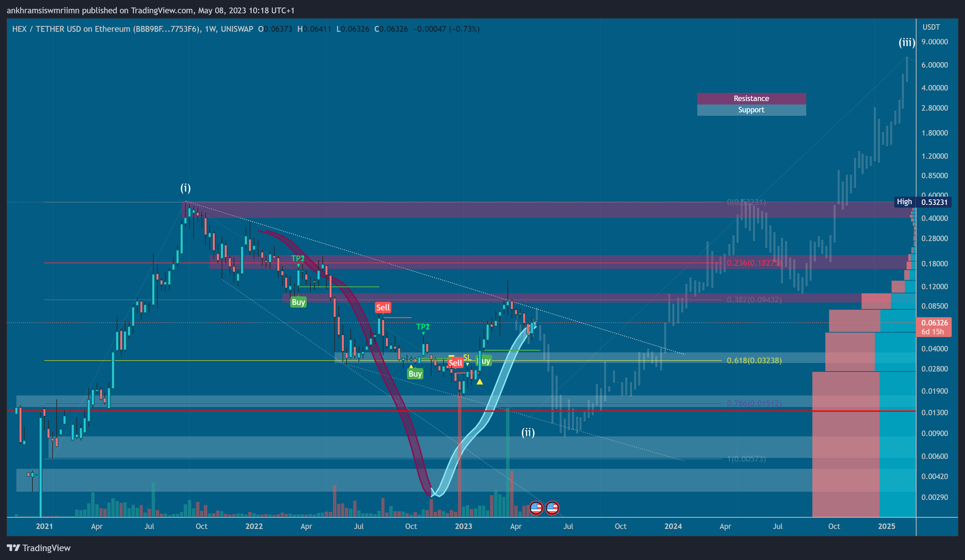Click the 0.786(0.01512) Fibonacci label
The image size is (965, 560).
click(x=754, y=403)
